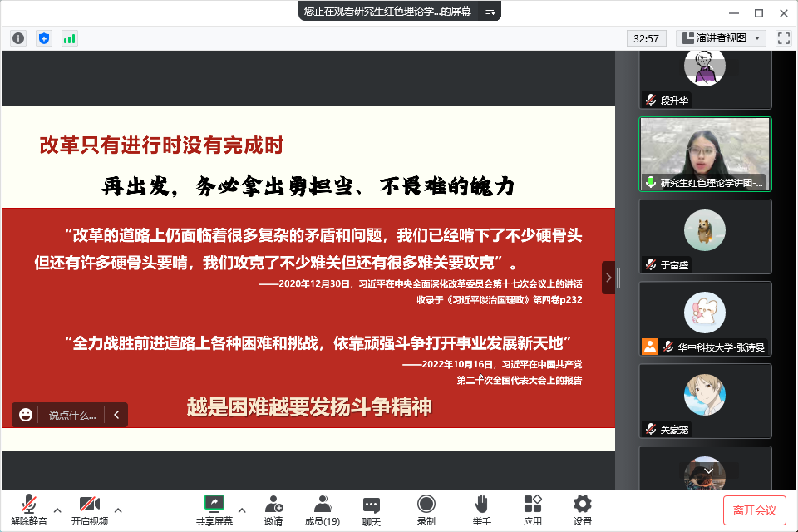The height and width of the screenshot is (532, 798).
Task: Expand the audio options arrow beside 解除静音
Action: 57,510
